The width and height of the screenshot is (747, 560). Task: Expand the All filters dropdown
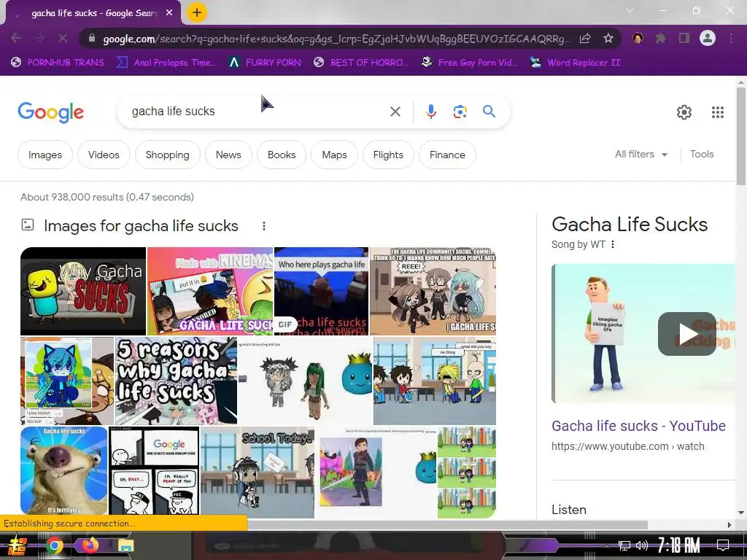pyautogui.click(x=641, y=155)
